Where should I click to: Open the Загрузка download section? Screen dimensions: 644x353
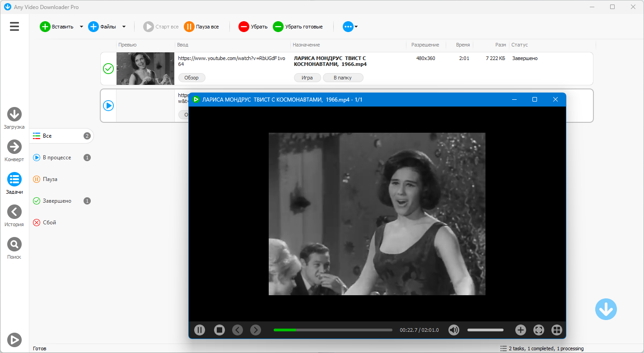14,114
